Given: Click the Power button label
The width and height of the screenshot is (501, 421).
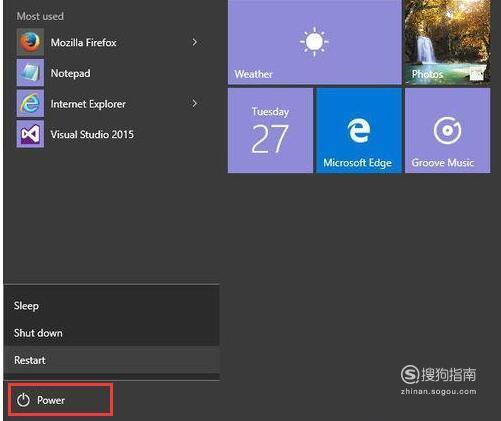Looking at the screenshot, I should [x=51, y=400].
